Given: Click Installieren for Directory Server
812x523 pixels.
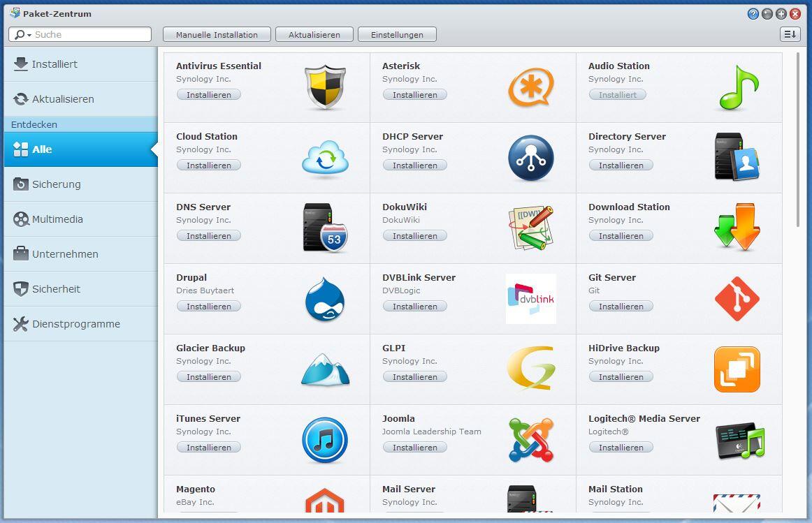Looking at the screenshot, I should [621, 165].
